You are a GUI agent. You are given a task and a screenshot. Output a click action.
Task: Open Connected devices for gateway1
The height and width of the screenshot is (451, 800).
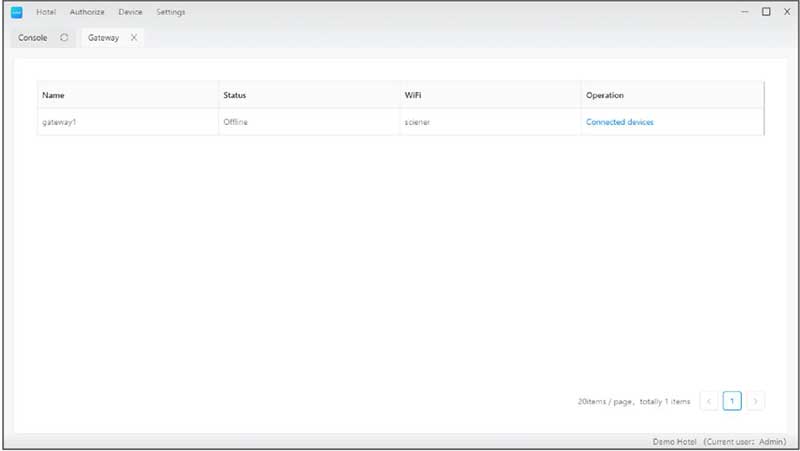(x=620, y=122)
